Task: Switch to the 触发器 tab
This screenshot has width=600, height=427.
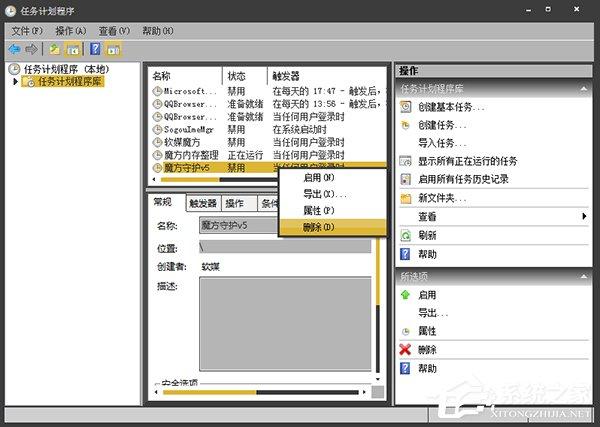Action: 203,203
